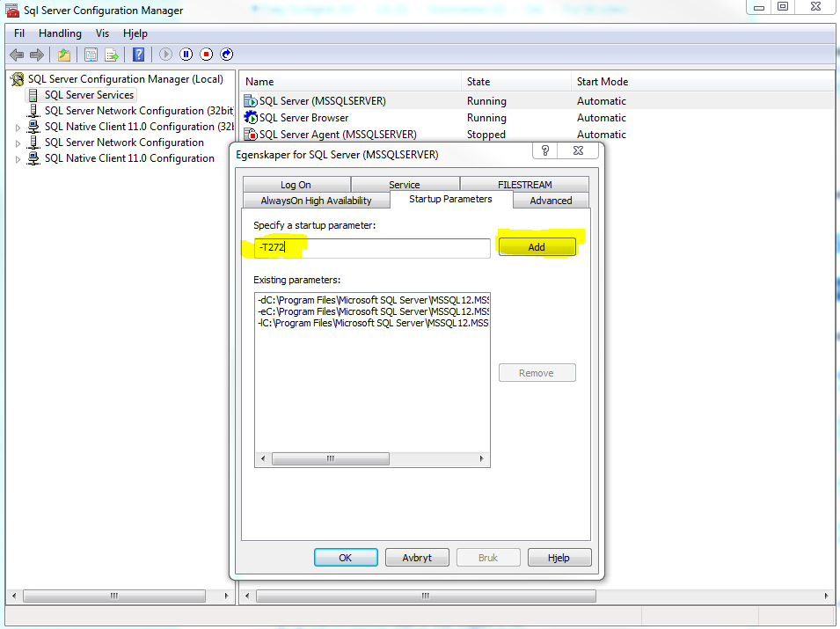Click the Properties toolbar icon
840x629 pixels.
point(91,55)
